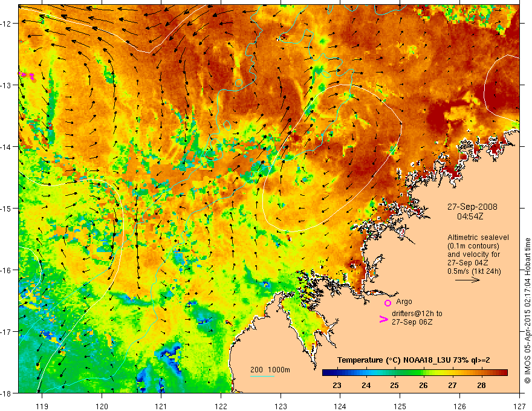Click the longitude axis label 127
532x411 pixels.
pos(519,406)
